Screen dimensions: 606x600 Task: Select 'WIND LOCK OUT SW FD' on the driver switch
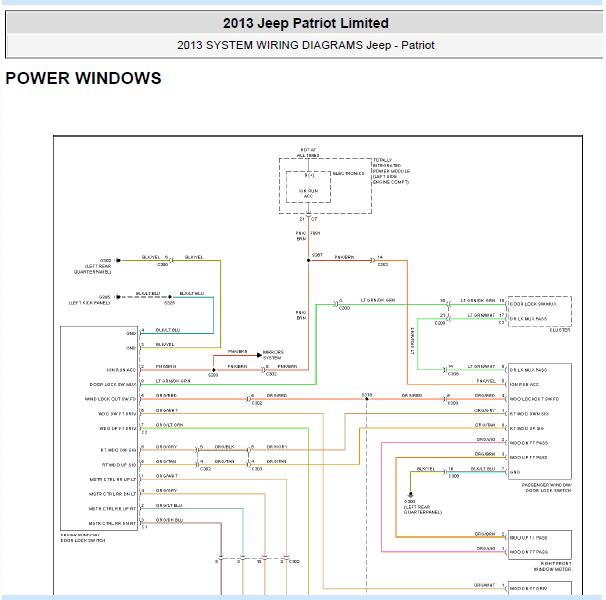111,399
